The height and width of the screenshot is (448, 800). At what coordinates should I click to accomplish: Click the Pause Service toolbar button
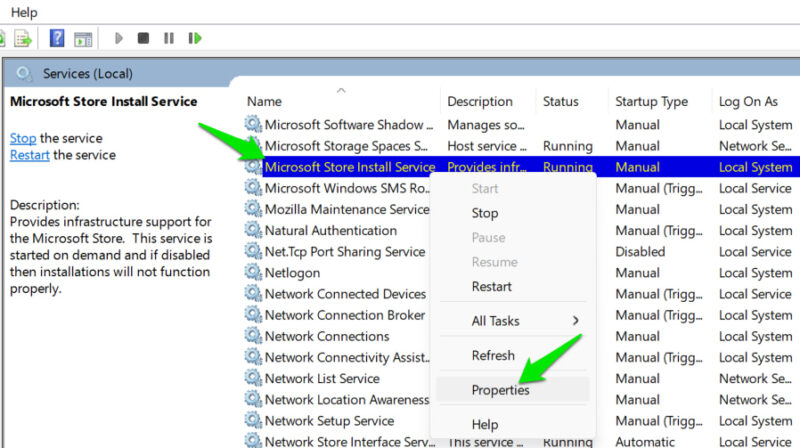(169, 38)
